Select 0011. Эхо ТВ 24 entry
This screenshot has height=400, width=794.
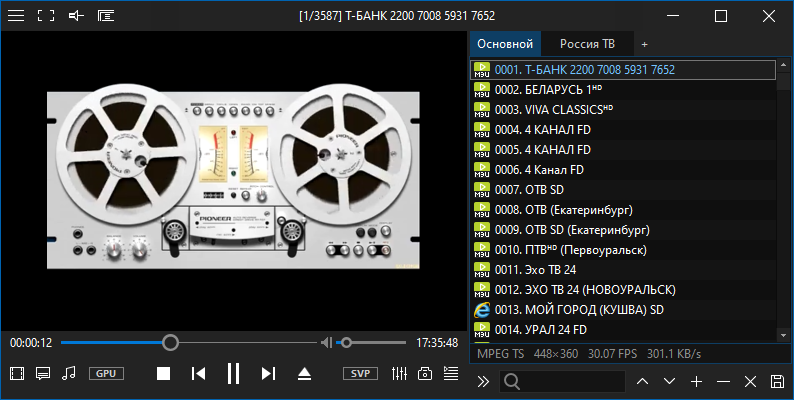[x=623, y=270]
